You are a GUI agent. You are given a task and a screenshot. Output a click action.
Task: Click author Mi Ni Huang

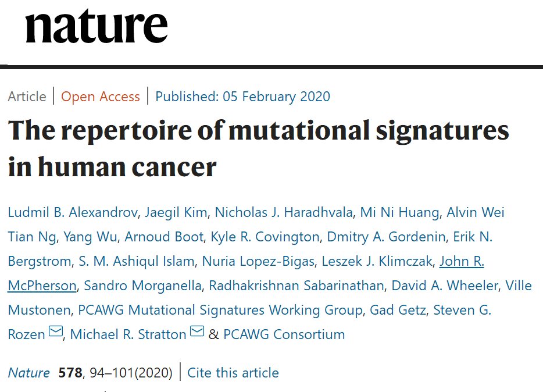pyautogui.click(x=399, y=212)
